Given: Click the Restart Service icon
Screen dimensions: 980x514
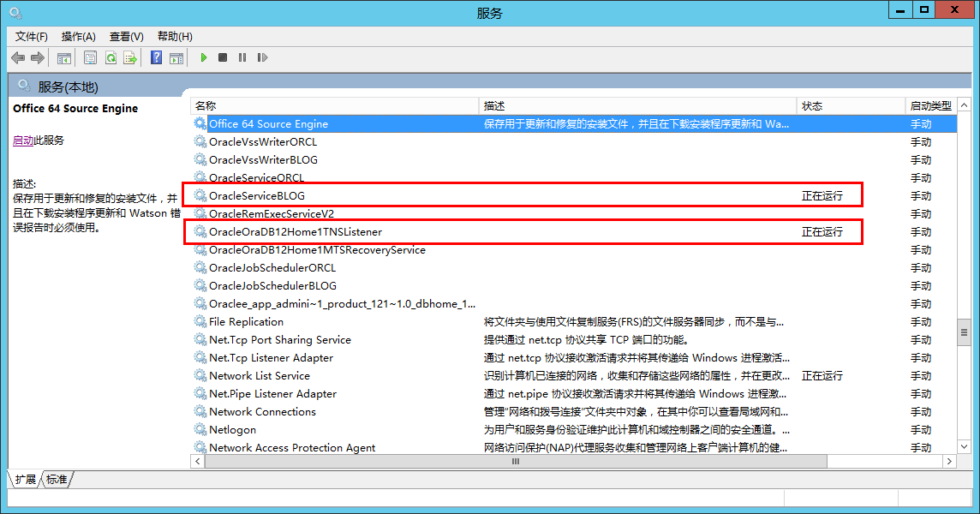Looking at the screenshot, I should [262, 57].
